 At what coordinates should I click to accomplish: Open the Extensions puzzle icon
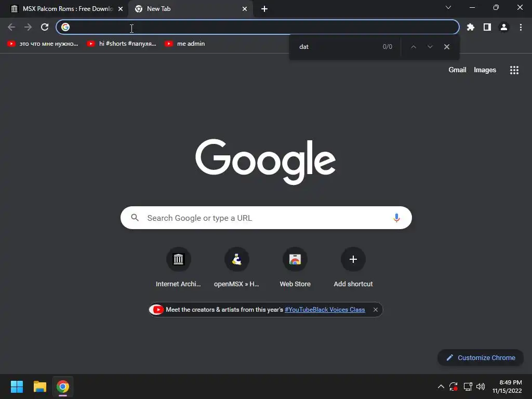point(471,27)
